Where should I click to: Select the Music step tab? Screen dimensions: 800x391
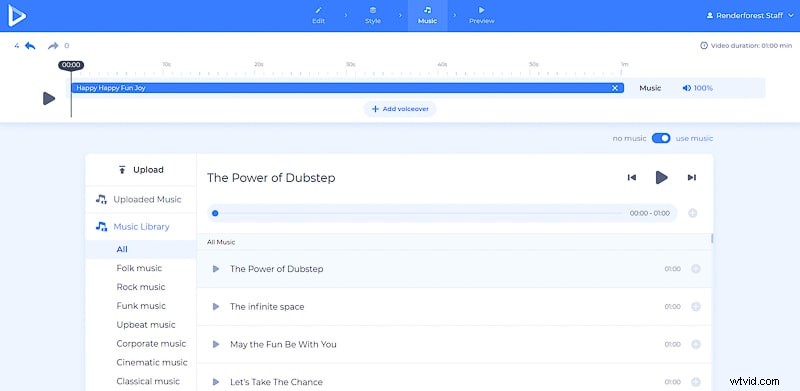(428, 15)
